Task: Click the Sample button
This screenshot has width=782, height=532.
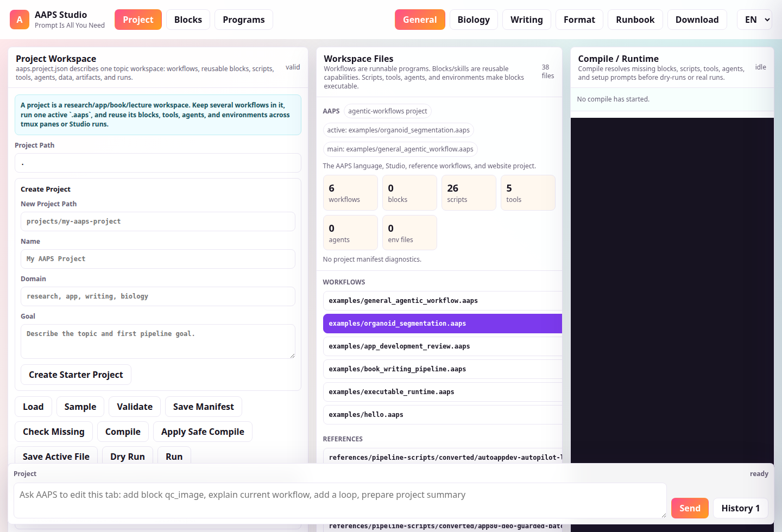Action: tap(80, 407)
